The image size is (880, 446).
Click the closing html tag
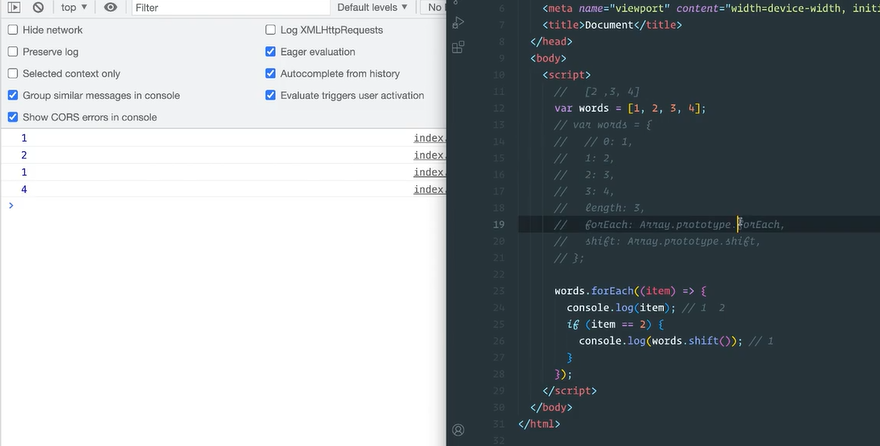click(x=539, y=424)
